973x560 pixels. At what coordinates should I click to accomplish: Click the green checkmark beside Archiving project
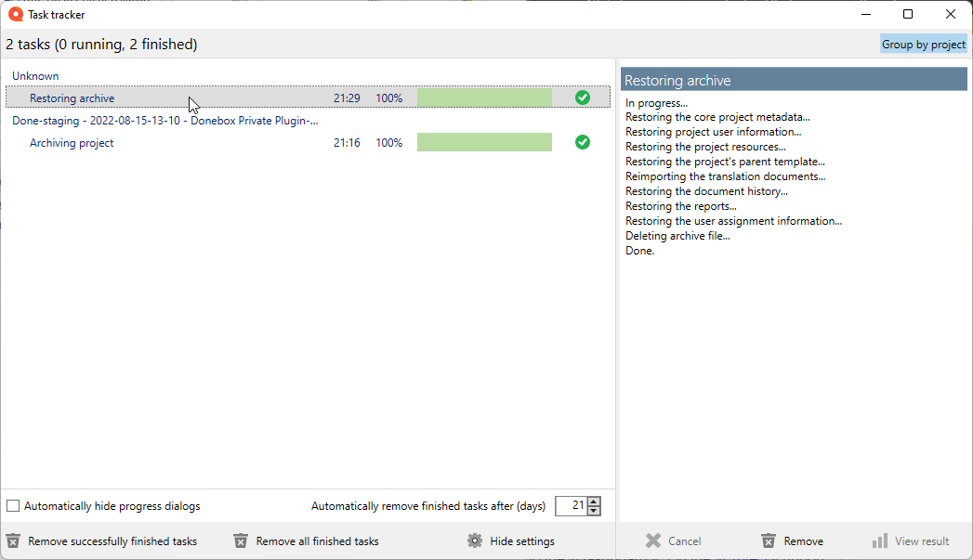click(x=583, y=142)
